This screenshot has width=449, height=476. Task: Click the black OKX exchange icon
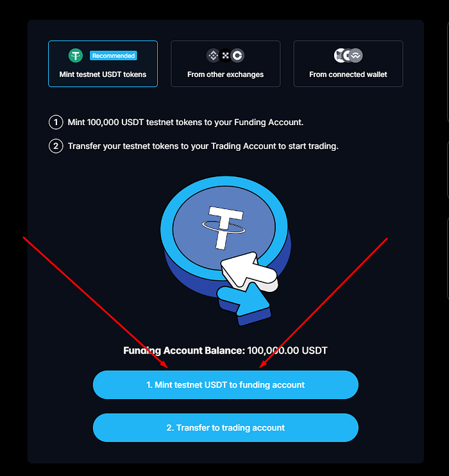[x=225, y=56]
